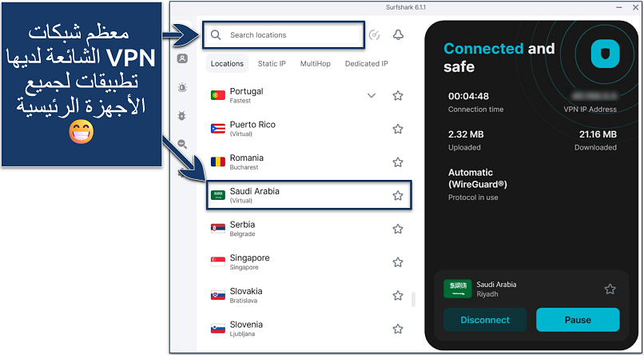Expand the Portugal server list chevron
The width and height of the screenshot is (644, 355).
pos(372,96)
